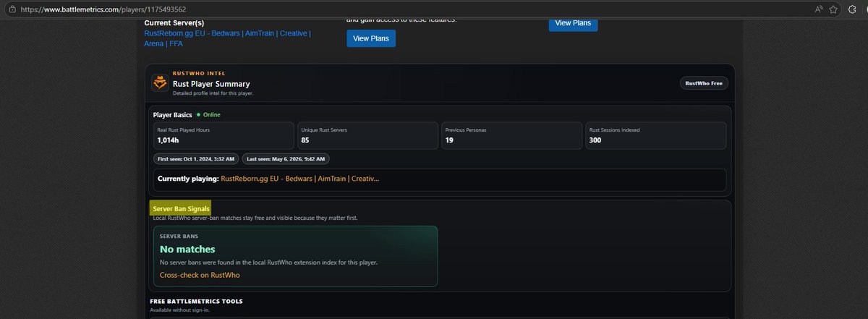
Task: Click the FREE BATTLEMETRICS TOOLS heading
Action: (x=196, y=301)
